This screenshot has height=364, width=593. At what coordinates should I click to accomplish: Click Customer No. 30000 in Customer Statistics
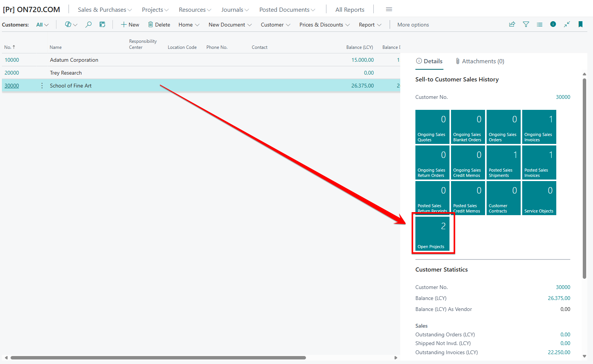[563, 287]
